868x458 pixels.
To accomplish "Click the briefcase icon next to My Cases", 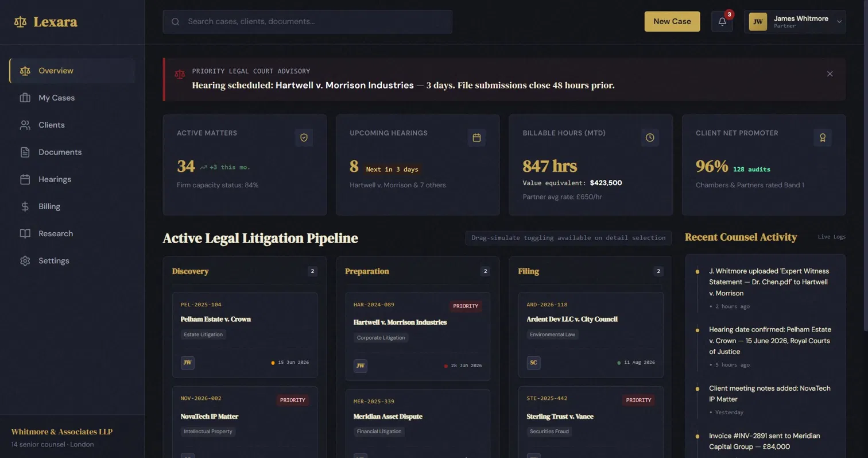I will [25, 98].
